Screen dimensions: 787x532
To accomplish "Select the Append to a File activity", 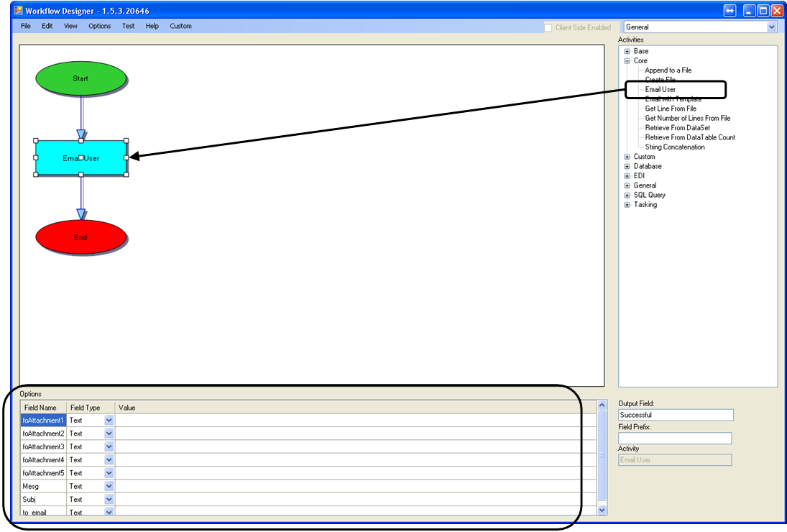I will tap(668, 70).
